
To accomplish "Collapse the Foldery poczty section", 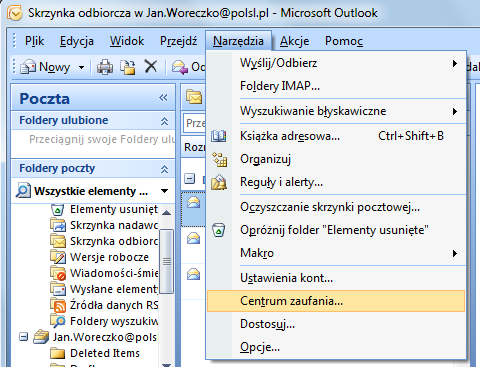I will [x=164, y=169].
